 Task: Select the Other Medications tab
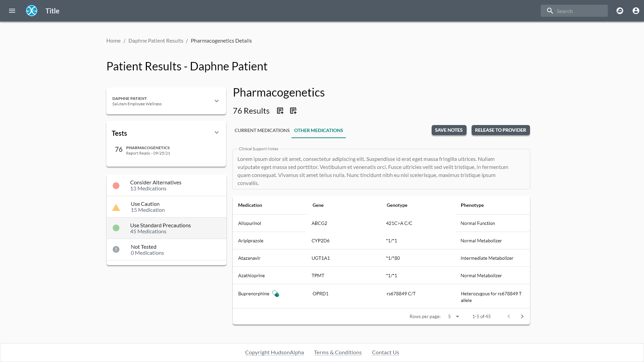318,130
